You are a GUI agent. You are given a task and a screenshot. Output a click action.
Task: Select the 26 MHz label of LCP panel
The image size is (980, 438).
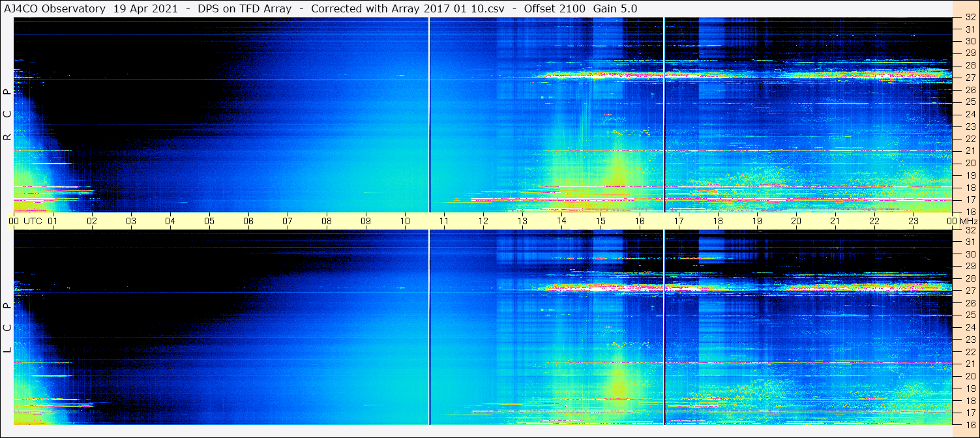click(x=970, y=303)
